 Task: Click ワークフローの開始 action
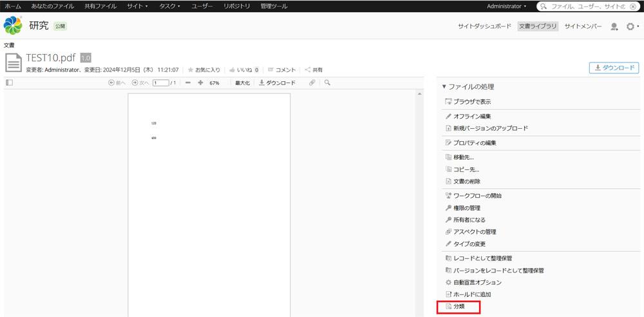477,195
